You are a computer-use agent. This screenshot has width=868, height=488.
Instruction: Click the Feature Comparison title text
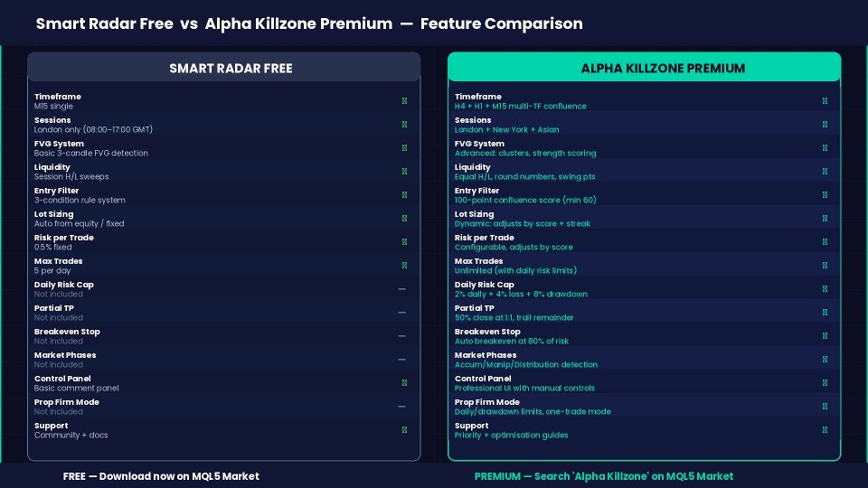(x=502, y=23)
